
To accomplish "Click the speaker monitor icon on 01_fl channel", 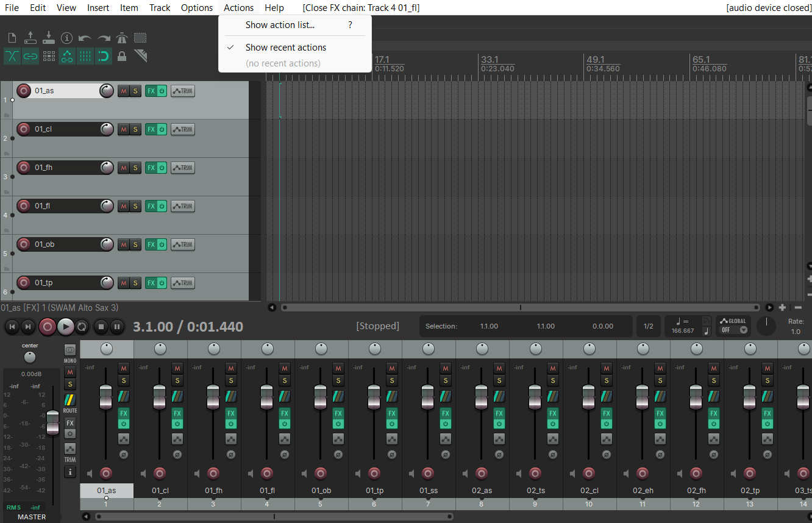I will [251, 474].
